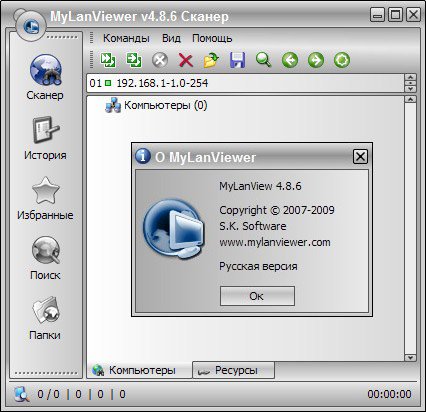Screen dimensions: 426x412
Task: Select the Компьютеры (0) tree node
Action: [156, 106]
